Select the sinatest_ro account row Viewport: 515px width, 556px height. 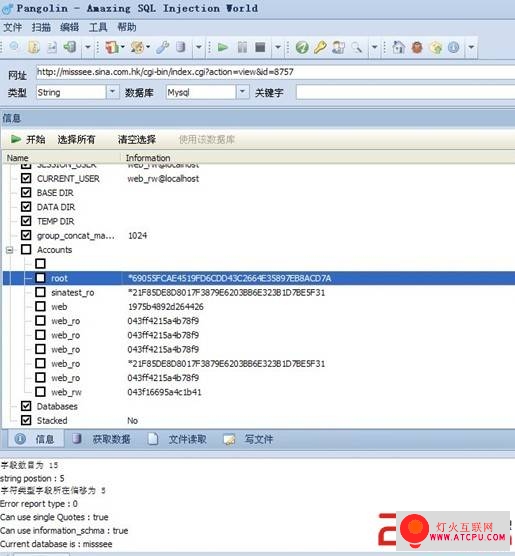point(259,293)
